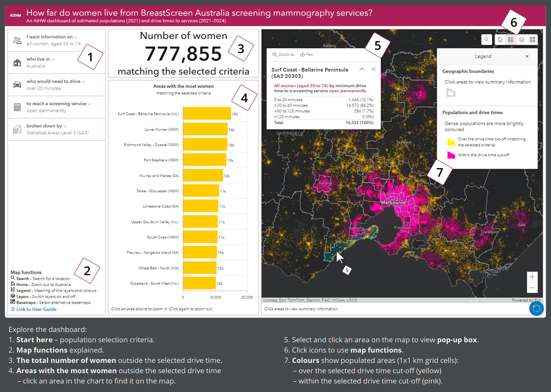Click the AIHW logo in header
The image size is (551, 392).
(x=15, y=15)
